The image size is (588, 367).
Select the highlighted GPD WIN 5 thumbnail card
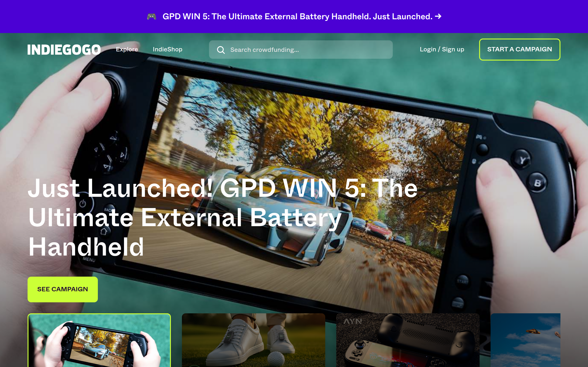tap(99, 340)
